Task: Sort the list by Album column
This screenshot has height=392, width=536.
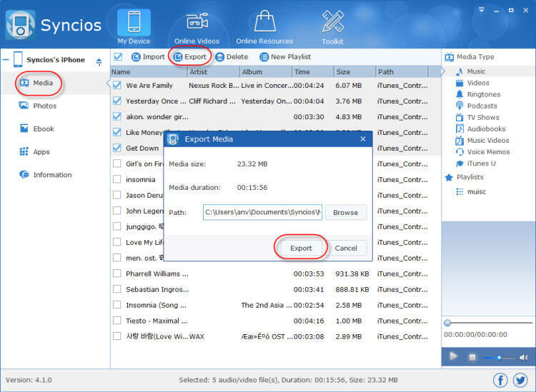Action: coord(266,71)
